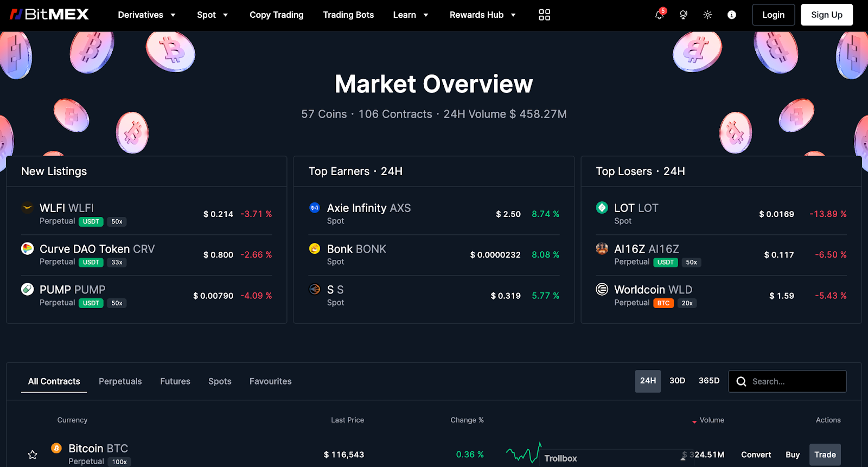Image resolution: width=868 pixels, height=467 pixels.
Task: Click the Volume sort arrow indicator
Action: coord(694,421)
